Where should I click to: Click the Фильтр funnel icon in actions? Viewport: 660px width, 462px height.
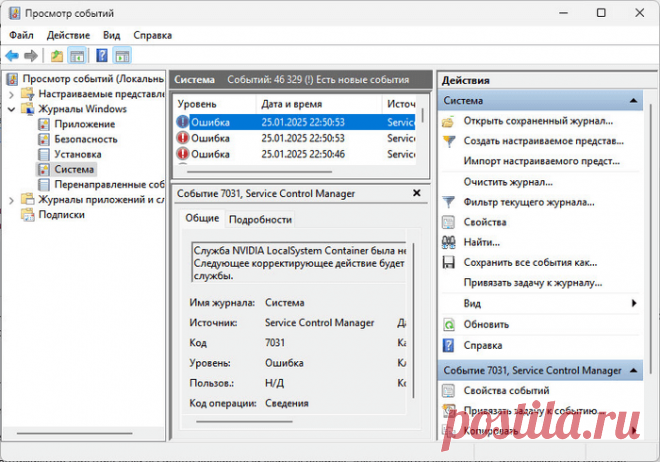pos(449,202)
